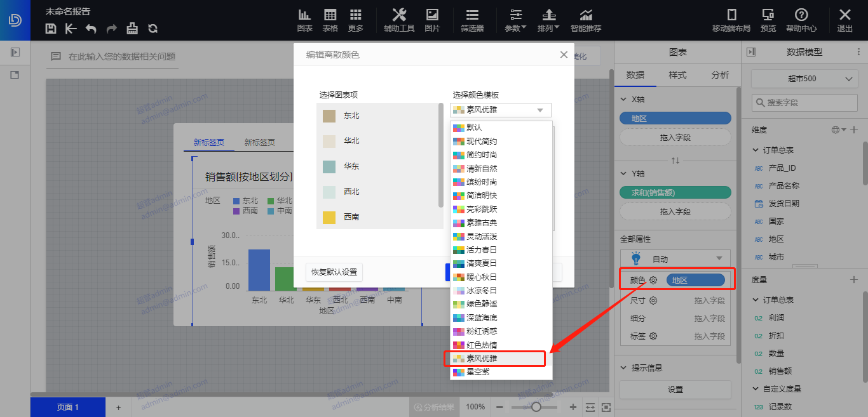Switch to the 样式 tab
The image size is (868, 417).
[x=677, y=75]
